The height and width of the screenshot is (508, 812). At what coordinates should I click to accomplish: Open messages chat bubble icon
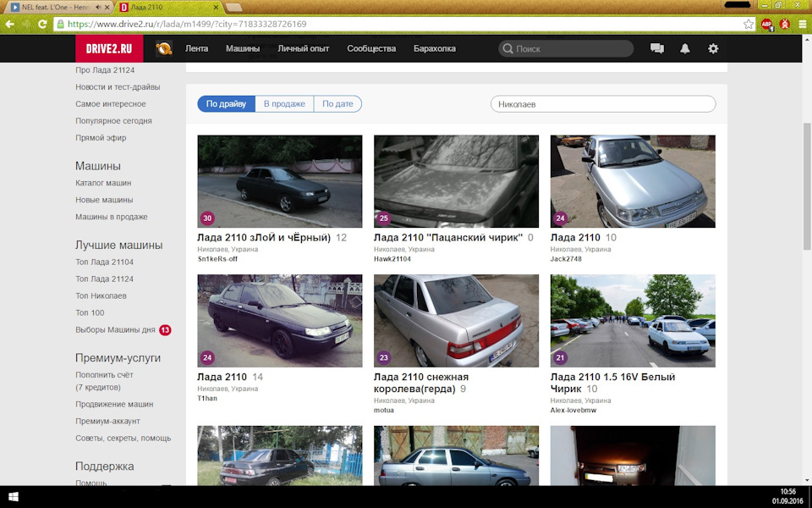[656, 49]
